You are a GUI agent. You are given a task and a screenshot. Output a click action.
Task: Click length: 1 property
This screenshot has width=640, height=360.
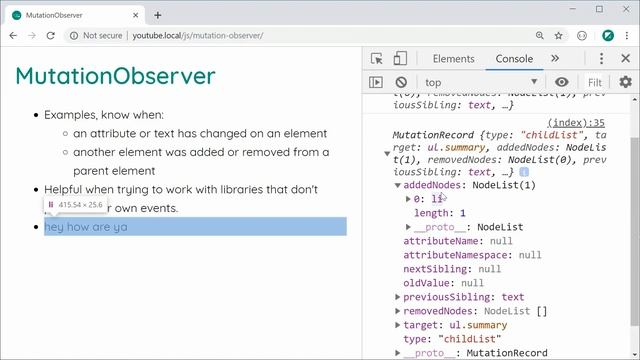pos(440,213)
